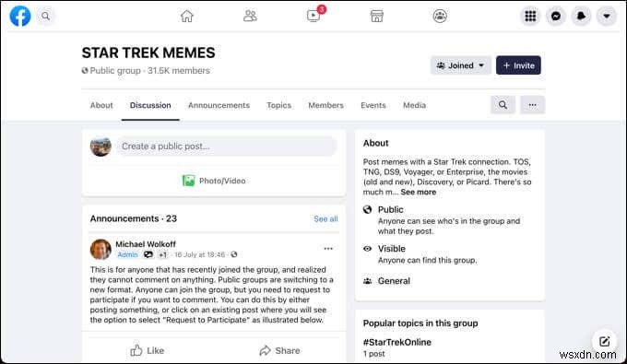The height and width of the screenshot is (364, 627).
Task: Click the green Photo/Video icon
Action: [188, 181]
